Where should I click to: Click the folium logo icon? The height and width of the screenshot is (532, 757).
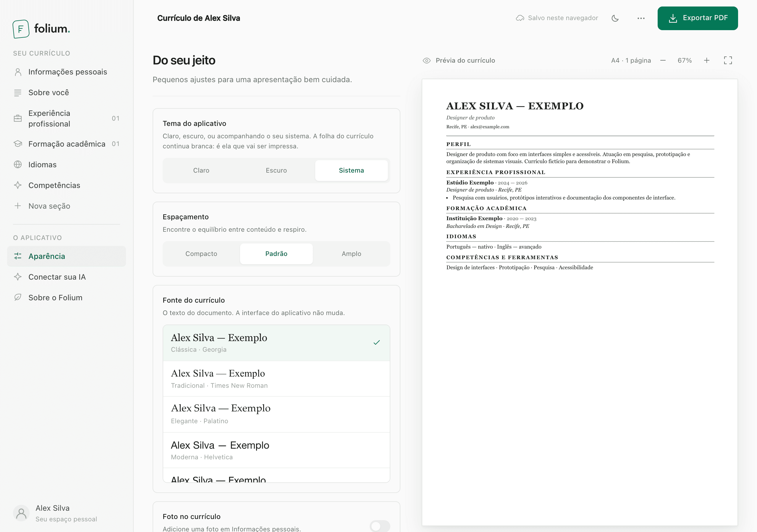(x=21, y=29)
